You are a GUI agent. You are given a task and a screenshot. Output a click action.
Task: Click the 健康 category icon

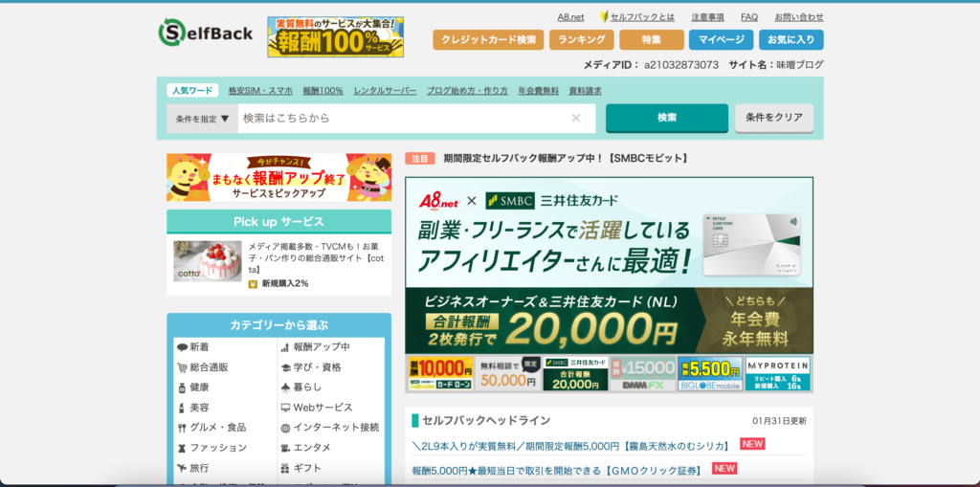click(182, 387)
